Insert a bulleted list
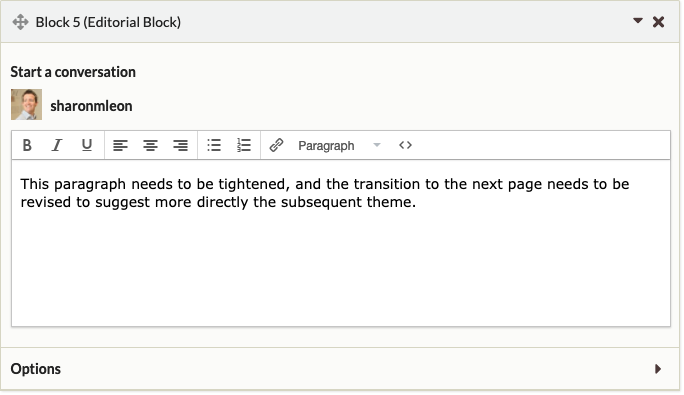 click(214, 145)
